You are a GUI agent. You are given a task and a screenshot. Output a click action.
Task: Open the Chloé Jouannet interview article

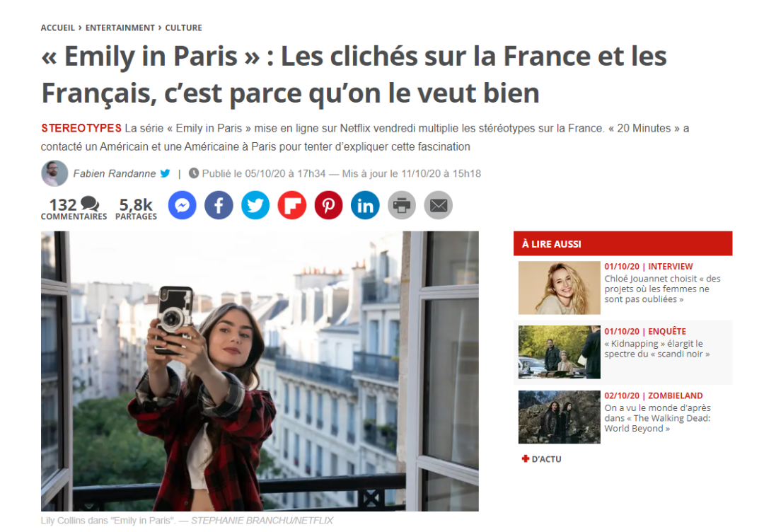(662, 289)
